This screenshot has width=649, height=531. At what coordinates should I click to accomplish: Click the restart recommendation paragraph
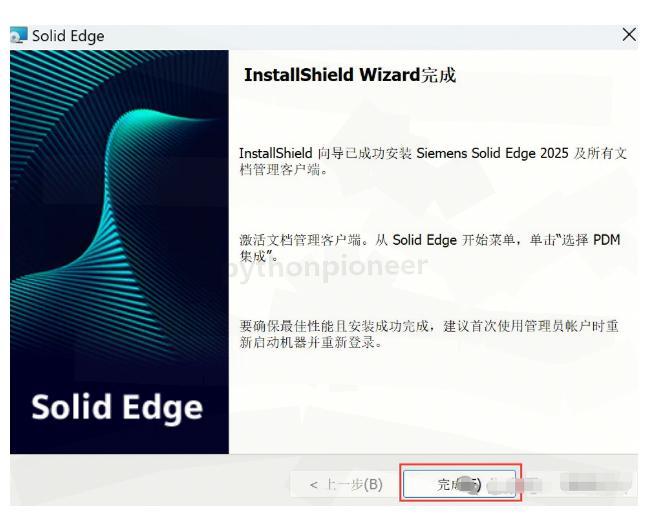pos(429,334)
